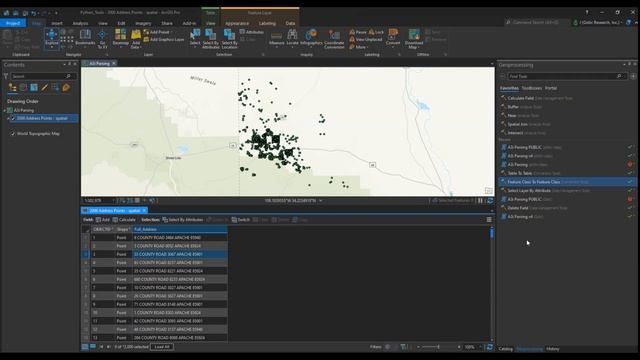Pause drawing of the map
This screenshot has height=360, width=640.
point(480,200)
